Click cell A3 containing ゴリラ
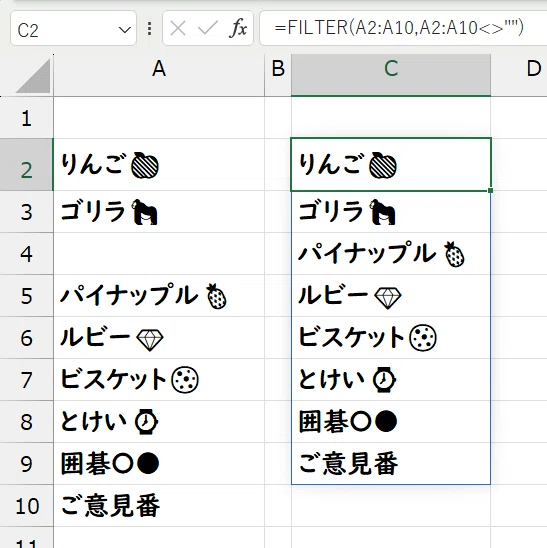The image size is (547, 548). [x=159, y=212]
